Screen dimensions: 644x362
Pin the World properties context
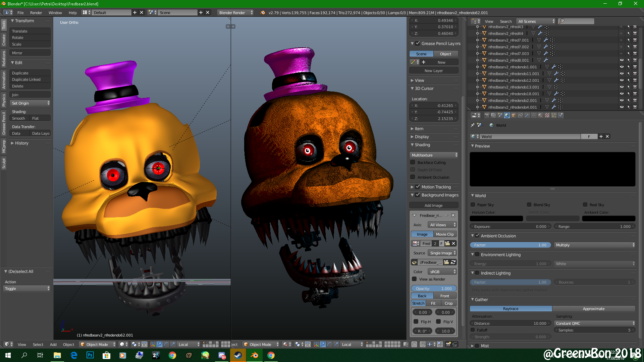tap(473, 125)
